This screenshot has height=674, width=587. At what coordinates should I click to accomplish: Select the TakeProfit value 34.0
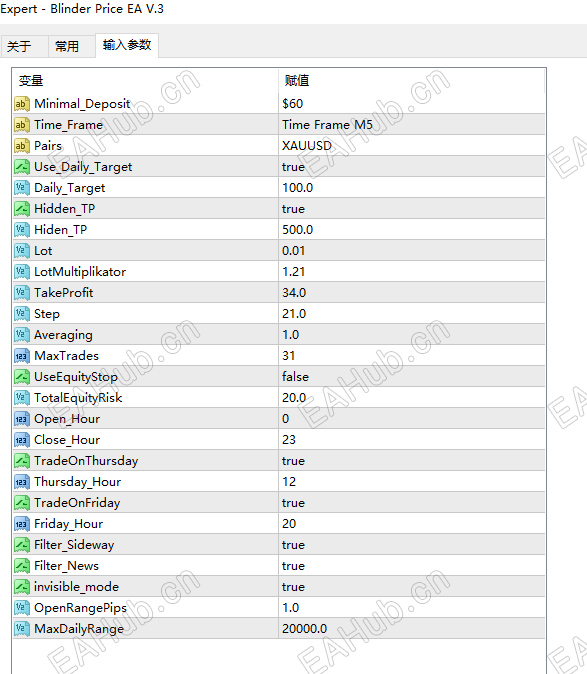412,293
